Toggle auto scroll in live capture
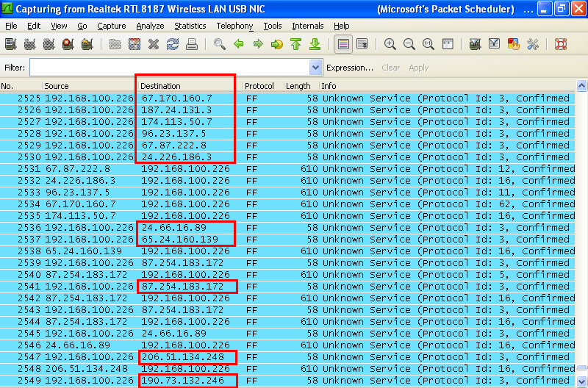 coord(362,44)
